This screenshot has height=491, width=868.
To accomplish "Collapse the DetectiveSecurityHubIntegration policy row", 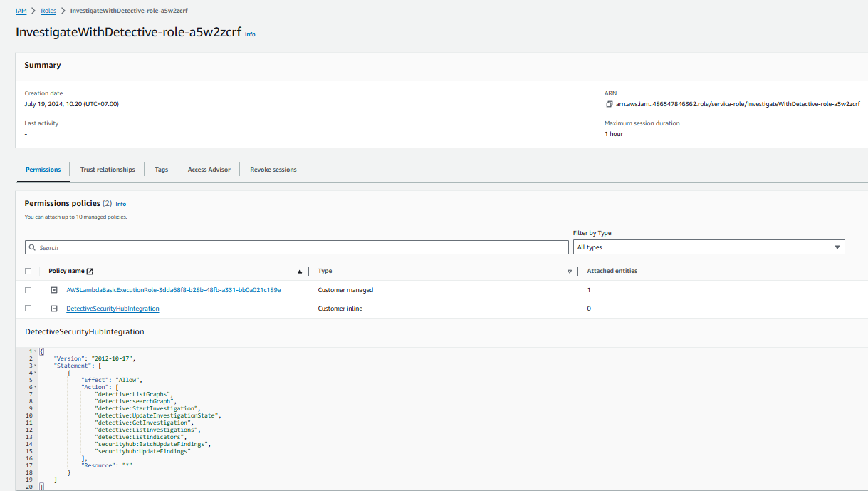I will click(54, 309).
